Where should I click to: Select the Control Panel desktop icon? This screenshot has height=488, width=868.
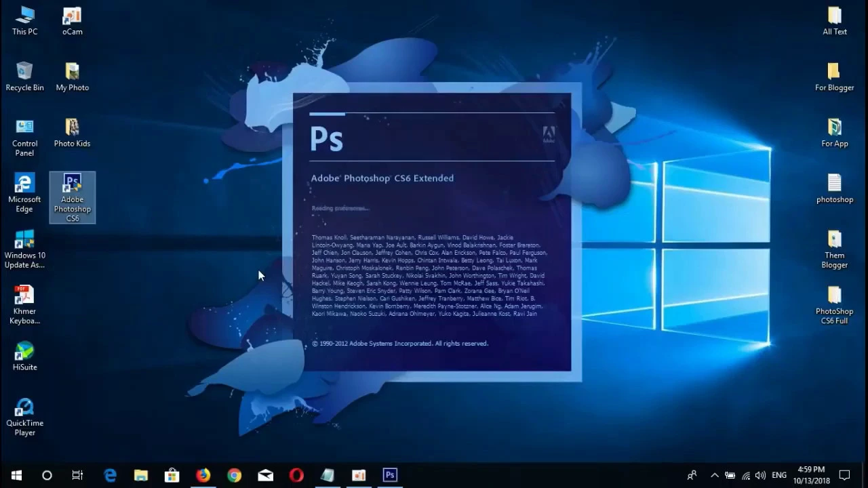[x=24, y=138]
